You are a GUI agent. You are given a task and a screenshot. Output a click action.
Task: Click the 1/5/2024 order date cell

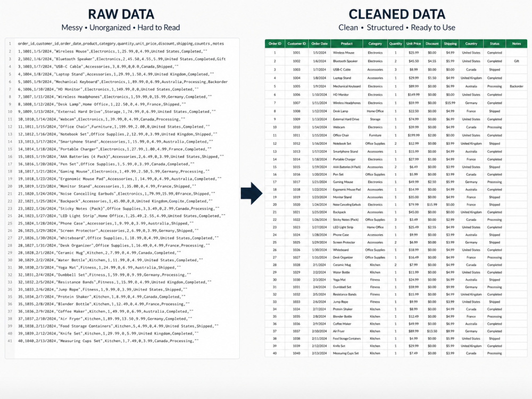click(319, 53)
